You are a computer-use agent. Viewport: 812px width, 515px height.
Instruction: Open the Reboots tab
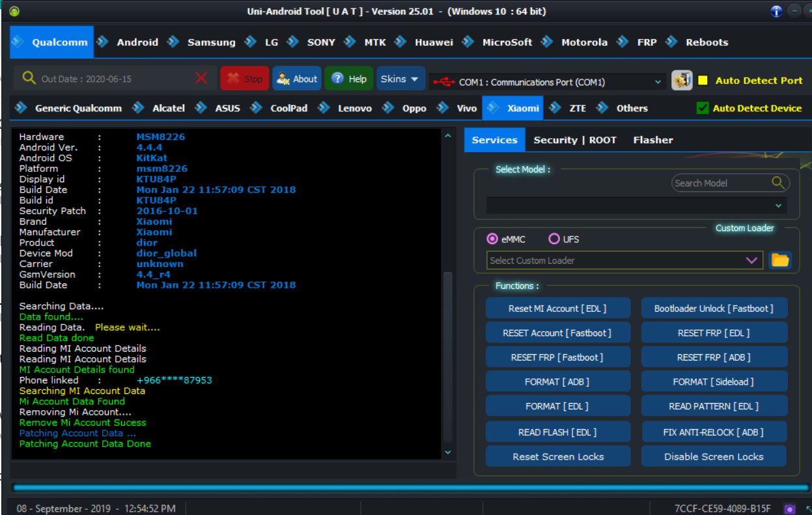coord(698,42)
